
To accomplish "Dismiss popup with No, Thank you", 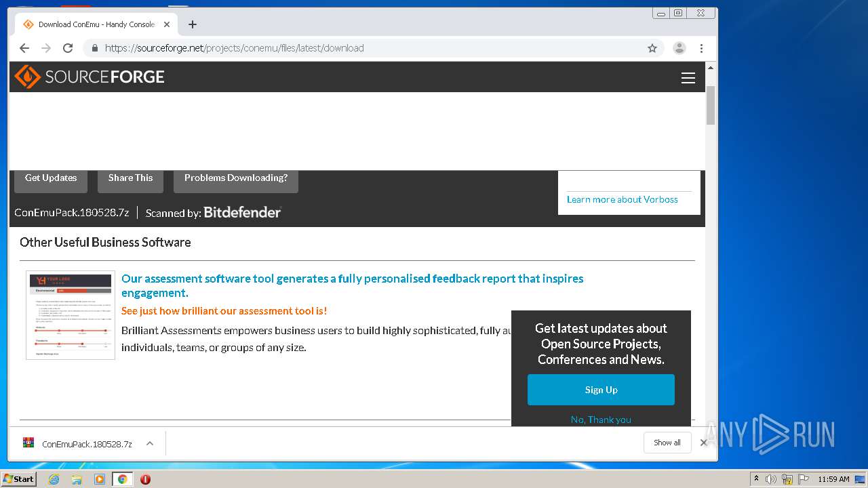I will [601, 420].
